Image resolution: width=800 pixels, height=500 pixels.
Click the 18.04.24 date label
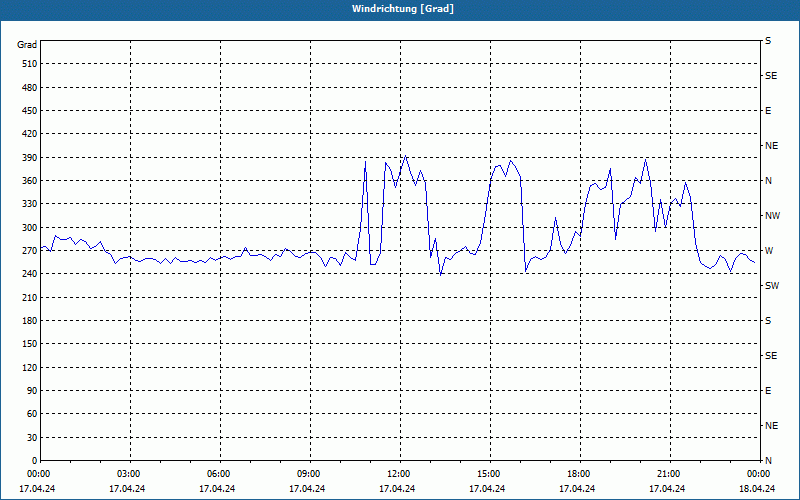[x=757, y=489]
